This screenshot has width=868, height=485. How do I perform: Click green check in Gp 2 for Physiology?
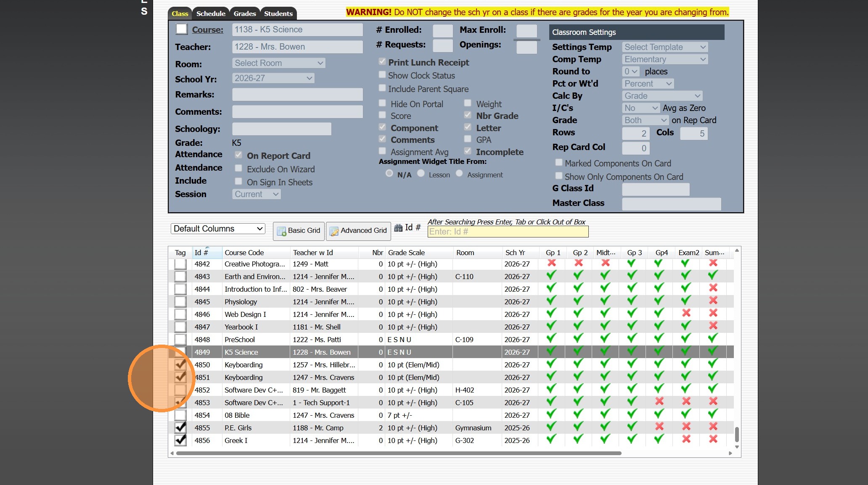tap(579, 301)
